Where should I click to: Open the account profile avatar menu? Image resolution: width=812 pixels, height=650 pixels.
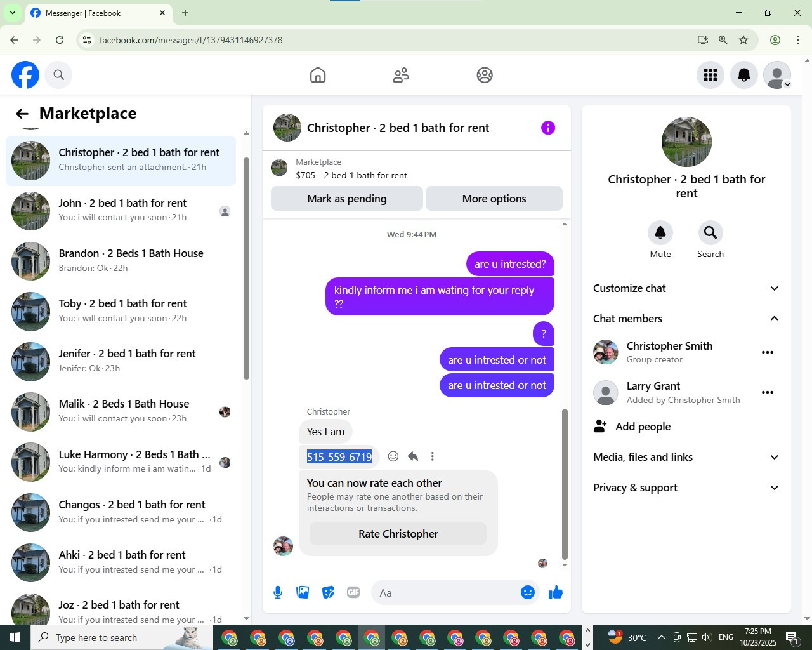777,75
